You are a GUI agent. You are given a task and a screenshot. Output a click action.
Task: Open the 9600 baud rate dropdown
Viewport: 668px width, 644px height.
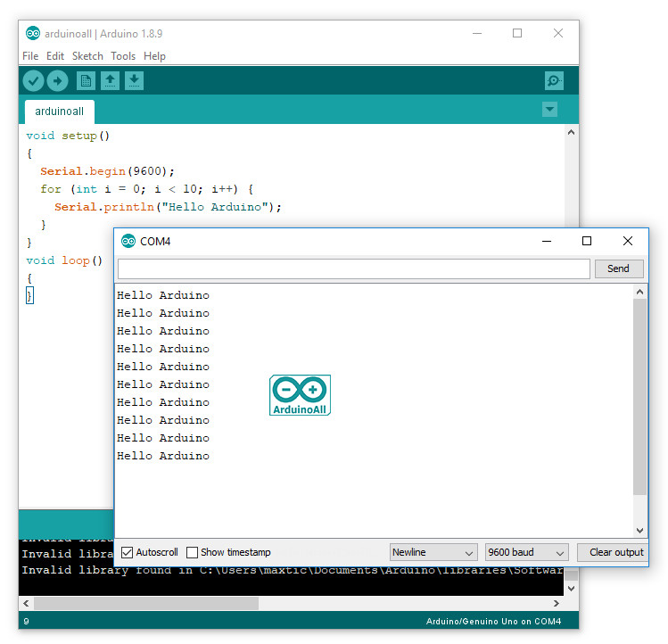click(x=526, y=552)
